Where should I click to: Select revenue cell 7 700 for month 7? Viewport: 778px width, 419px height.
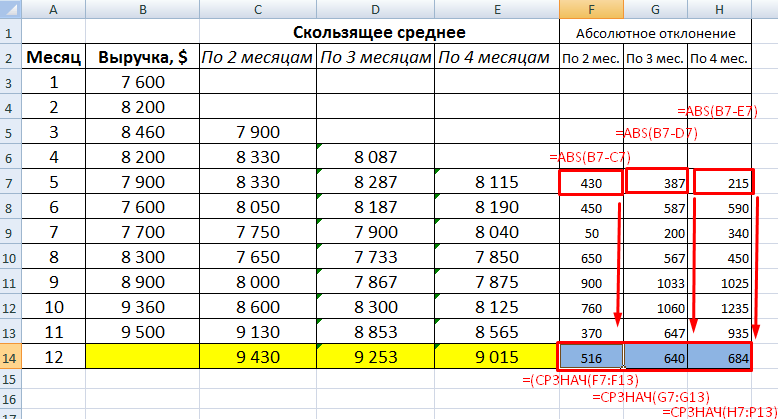[x=142, y=231]
